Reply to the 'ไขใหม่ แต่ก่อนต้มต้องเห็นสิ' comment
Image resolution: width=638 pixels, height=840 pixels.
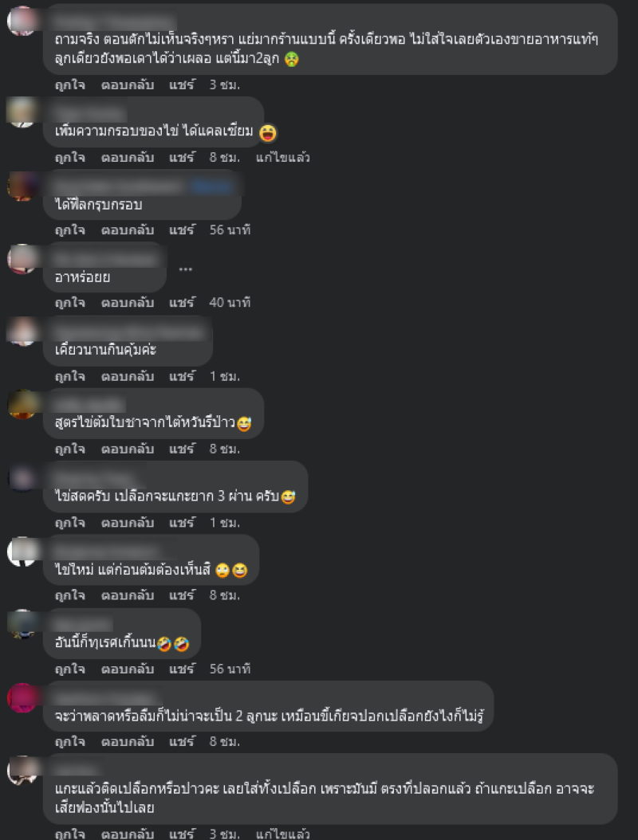(128, 595)
